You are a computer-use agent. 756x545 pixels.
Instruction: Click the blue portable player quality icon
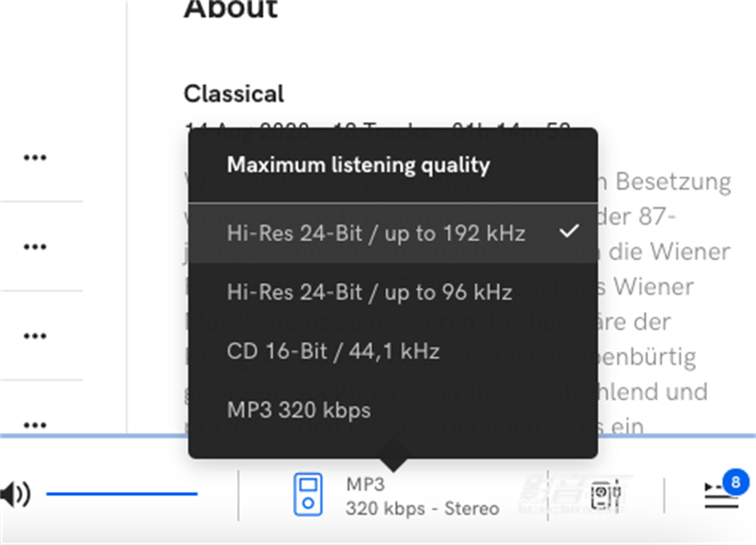(x=308, y=494)
